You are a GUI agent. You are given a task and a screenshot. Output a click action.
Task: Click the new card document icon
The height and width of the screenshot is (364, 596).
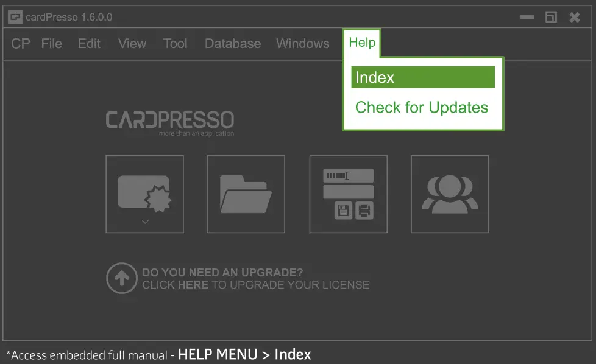(144, 194)
